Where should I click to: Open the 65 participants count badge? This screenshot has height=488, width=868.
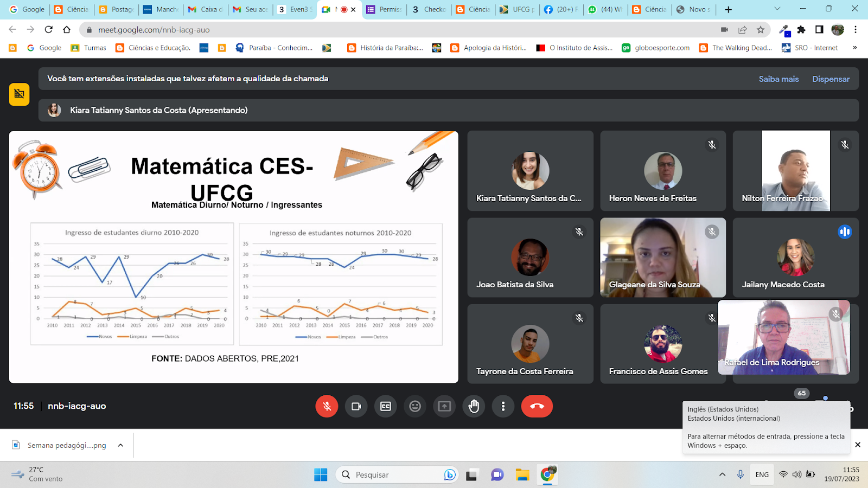pos(802,393)
